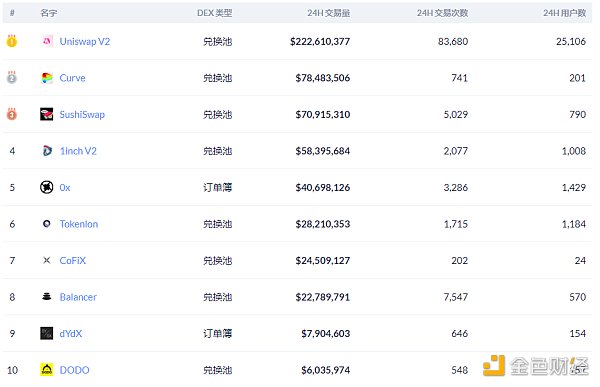Sort by the 24H 交易量 column header

pos(329,13)
